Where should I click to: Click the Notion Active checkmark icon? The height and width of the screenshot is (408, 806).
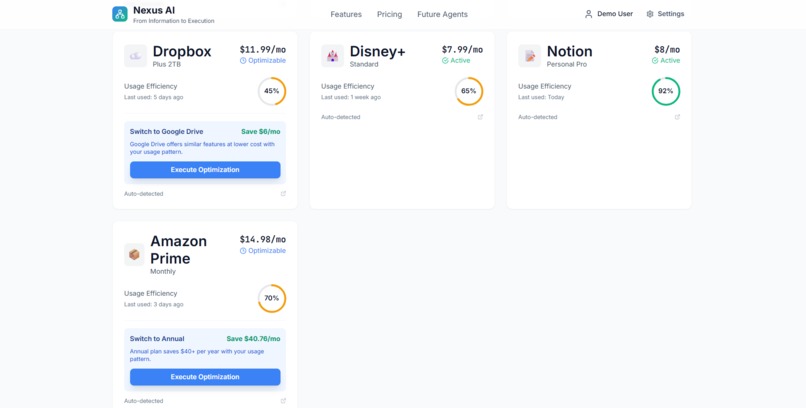pyautogui.click(x=655, y=61)
